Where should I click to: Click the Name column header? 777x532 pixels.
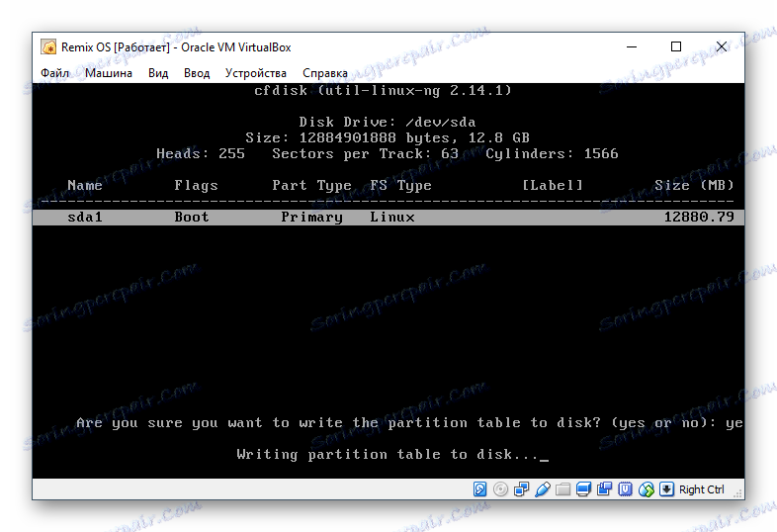point(85,185)
